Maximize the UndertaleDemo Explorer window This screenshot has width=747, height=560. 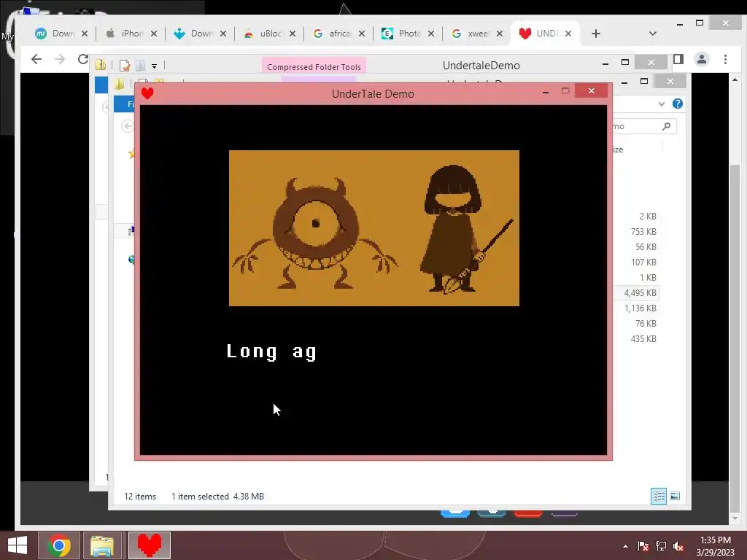point(625,62)
